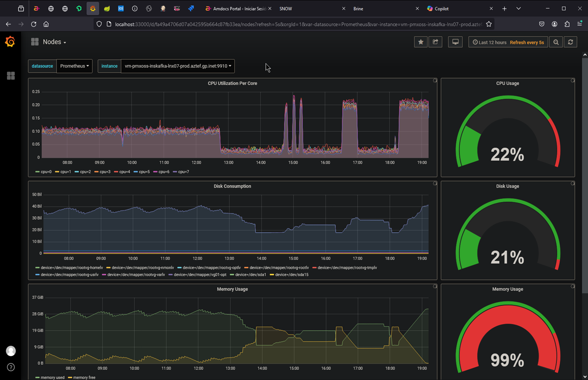Cycle view mode with the TV icon
This screenshot has height=380, width=588.
point(455,42)
